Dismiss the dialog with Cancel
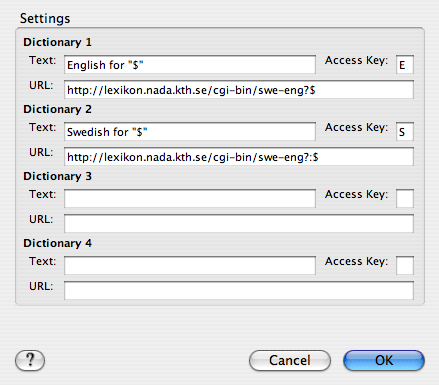439x385 pixels. pyautogui.click(x=290, y=360)
